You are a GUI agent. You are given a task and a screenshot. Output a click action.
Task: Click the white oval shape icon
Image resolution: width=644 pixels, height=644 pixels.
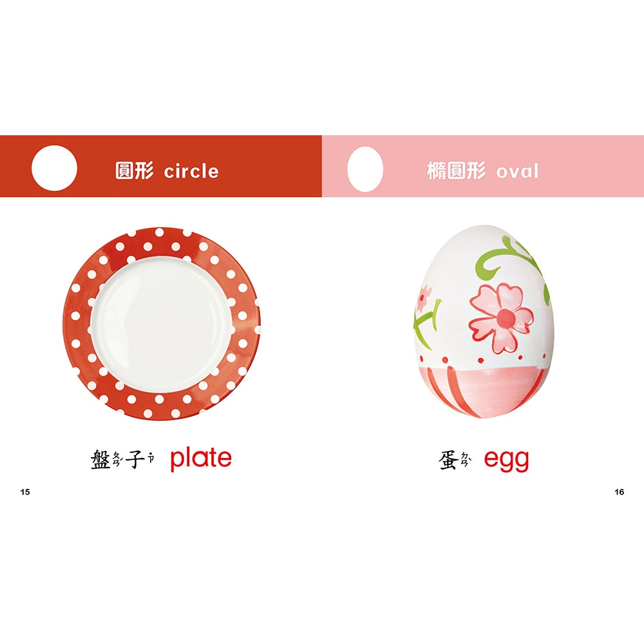point(365,169)
